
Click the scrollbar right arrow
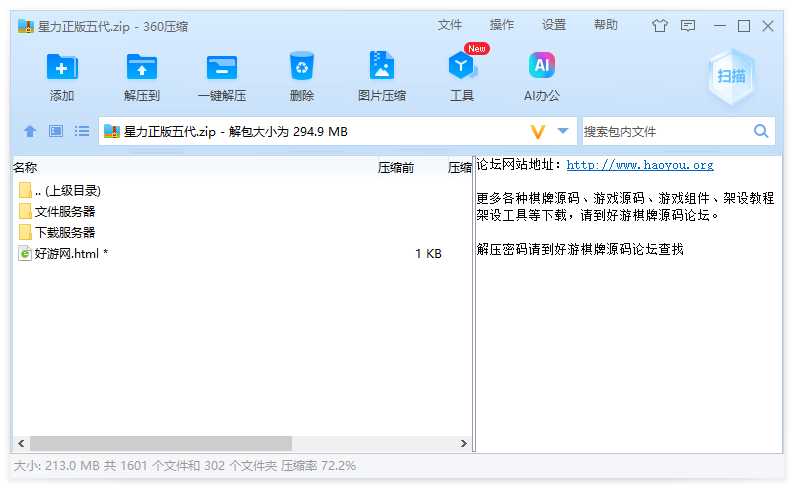pyautogui.click(x=463, y=443)
